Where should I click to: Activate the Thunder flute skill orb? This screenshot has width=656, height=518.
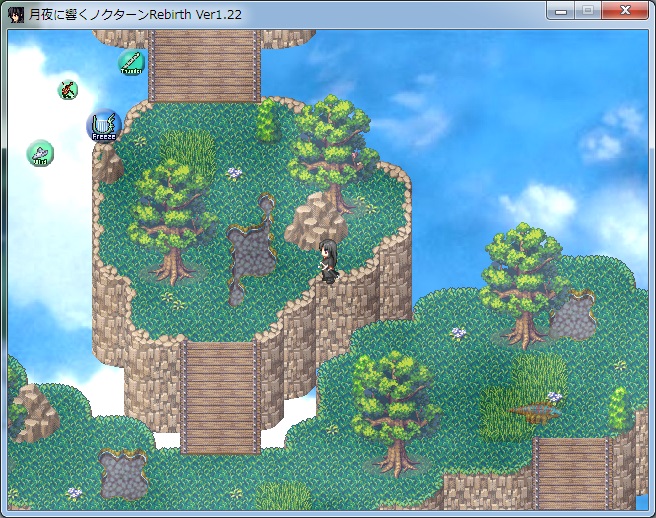coord(131,63)
